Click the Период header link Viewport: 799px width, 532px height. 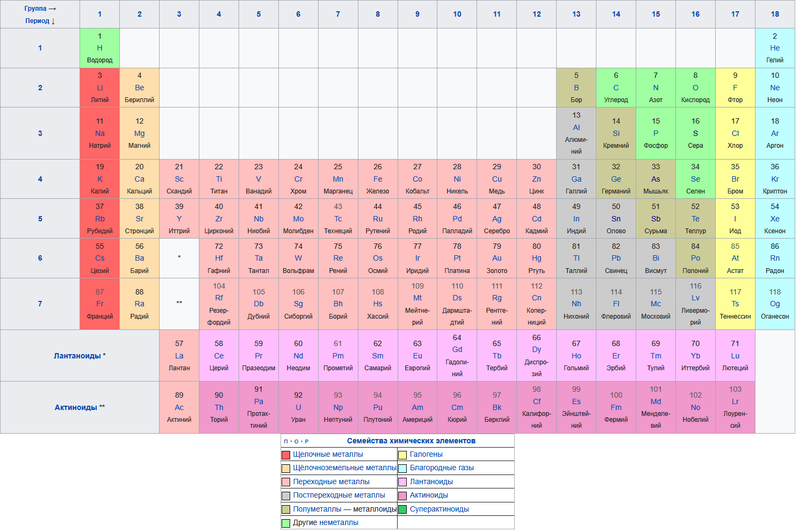click(x=37, y=21)
